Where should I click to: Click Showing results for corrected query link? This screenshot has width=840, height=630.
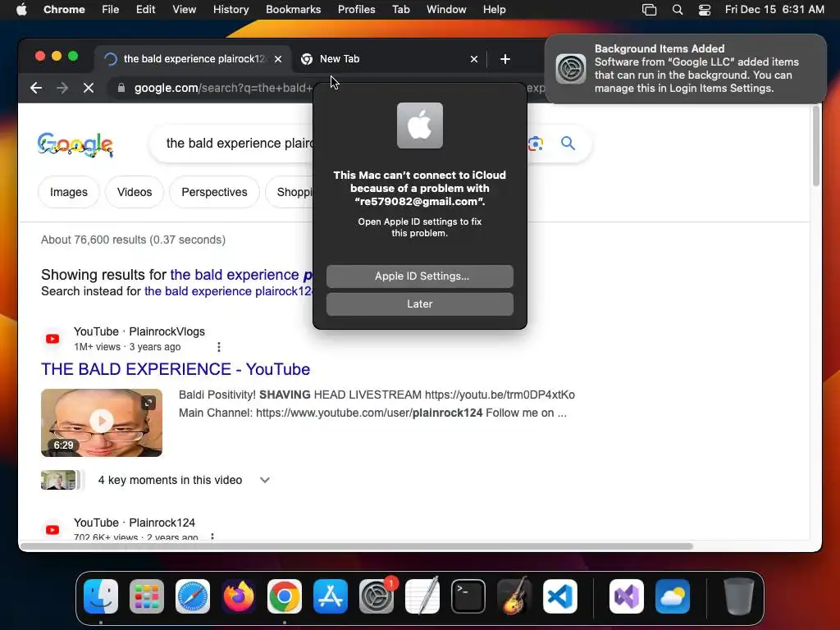(x=241, y=274)
